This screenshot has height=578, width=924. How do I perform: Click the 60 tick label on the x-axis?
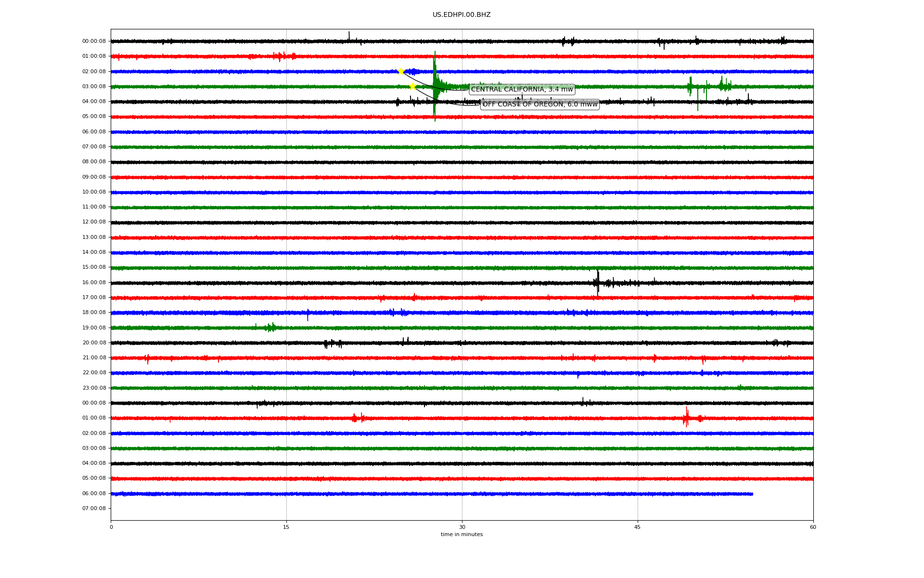(x=813, y=527)
